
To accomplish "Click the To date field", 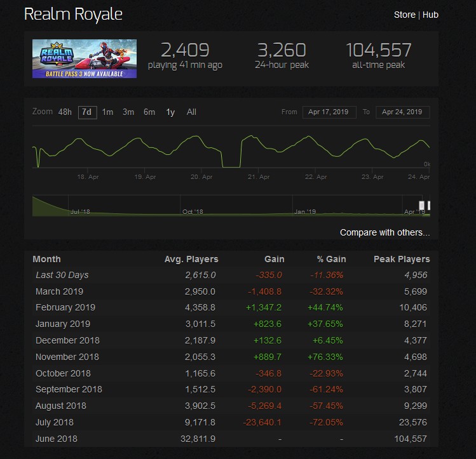I will (x=402, y=112).
